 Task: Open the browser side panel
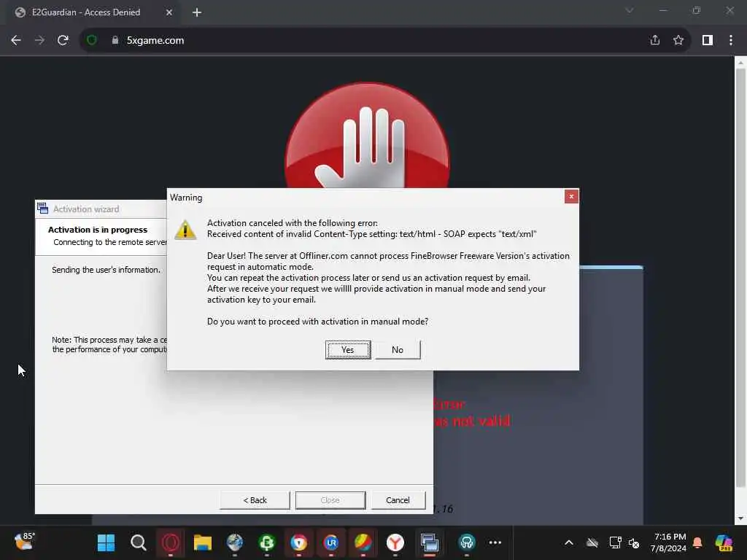point(708,41)
